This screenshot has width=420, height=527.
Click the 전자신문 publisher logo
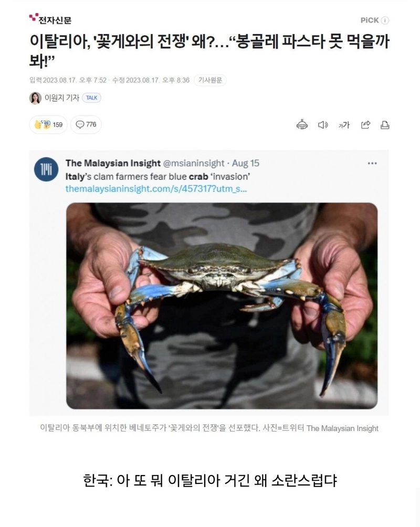(x=50, y=19)
